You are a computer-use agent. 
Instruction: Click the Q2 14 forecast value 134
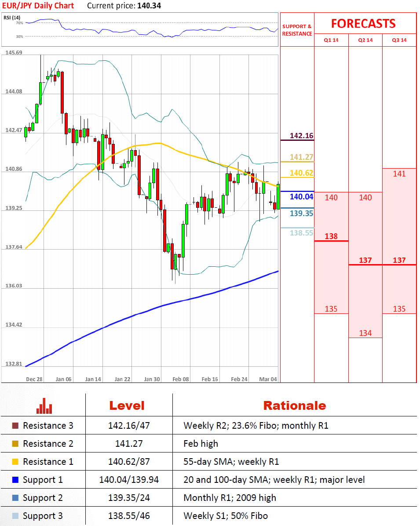(x=365, y=333)
